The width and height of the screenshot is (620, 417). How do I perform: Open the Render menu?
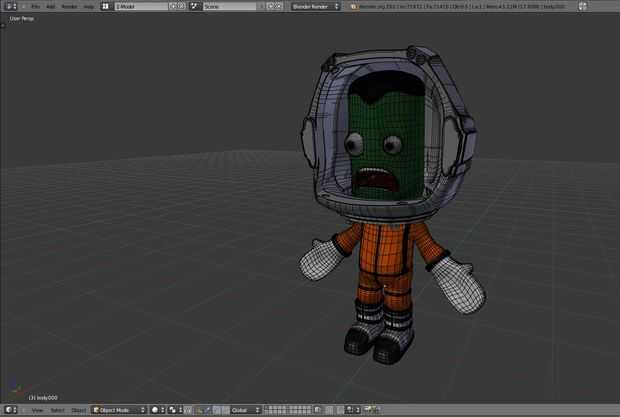(70, 7)
